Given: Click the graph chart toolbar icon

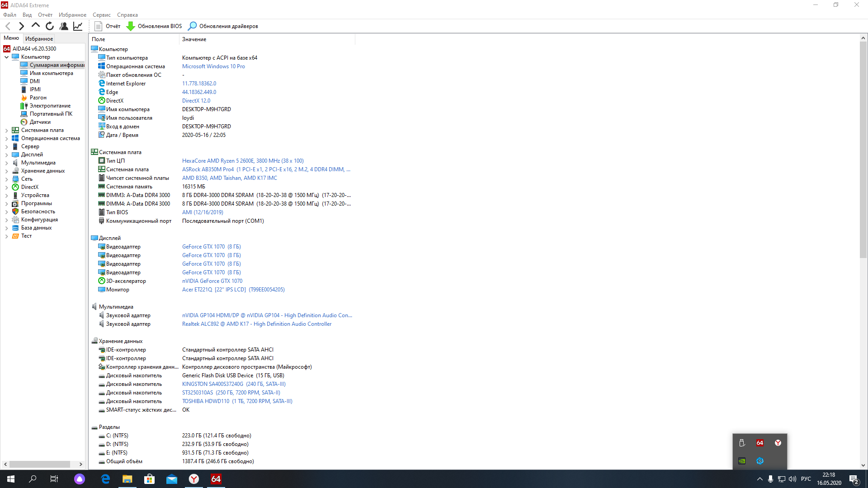Looking at the screenshot, I should click(x=78, y=26).
